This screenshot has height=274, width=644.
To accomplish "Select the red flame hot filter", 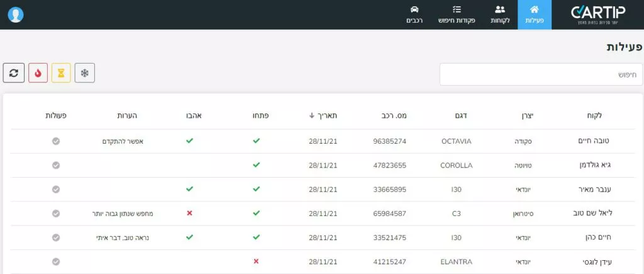I will 38,73.
